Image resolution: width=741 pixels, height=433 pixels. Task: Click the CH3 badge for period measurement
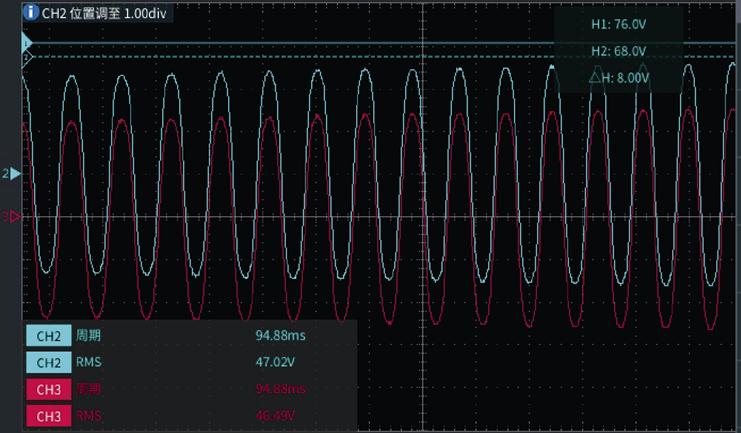tap(49, 389)
